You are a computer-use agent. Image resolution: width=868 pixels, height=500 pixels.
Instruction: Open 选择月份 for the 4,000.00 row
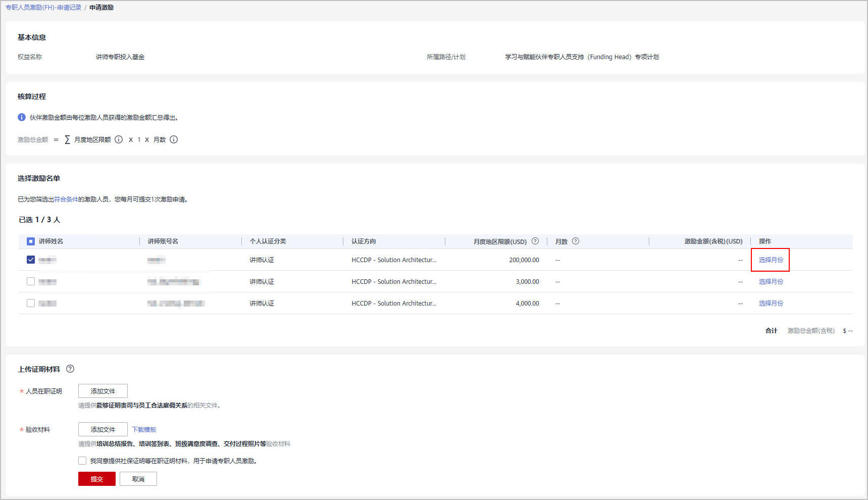coord(771,304)
